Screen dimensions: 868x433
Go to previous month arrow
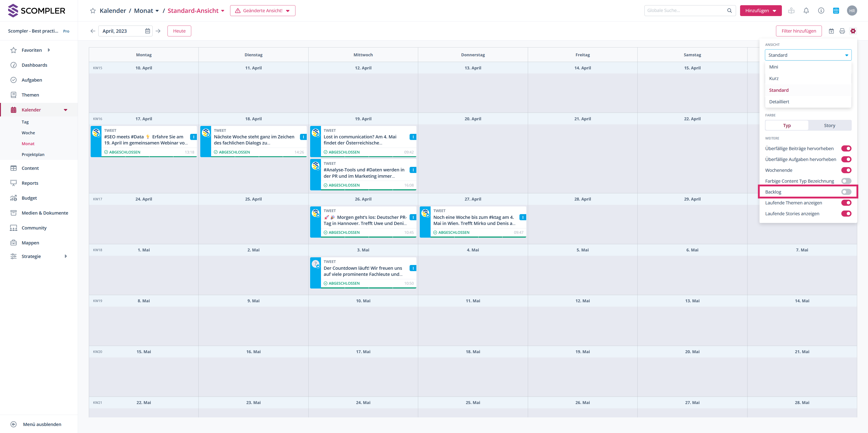(93, 31)
